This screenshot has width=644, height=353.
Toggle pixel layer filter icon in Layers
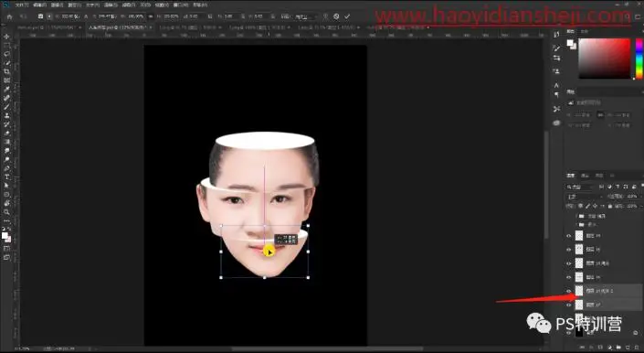(x=602, y=187)
